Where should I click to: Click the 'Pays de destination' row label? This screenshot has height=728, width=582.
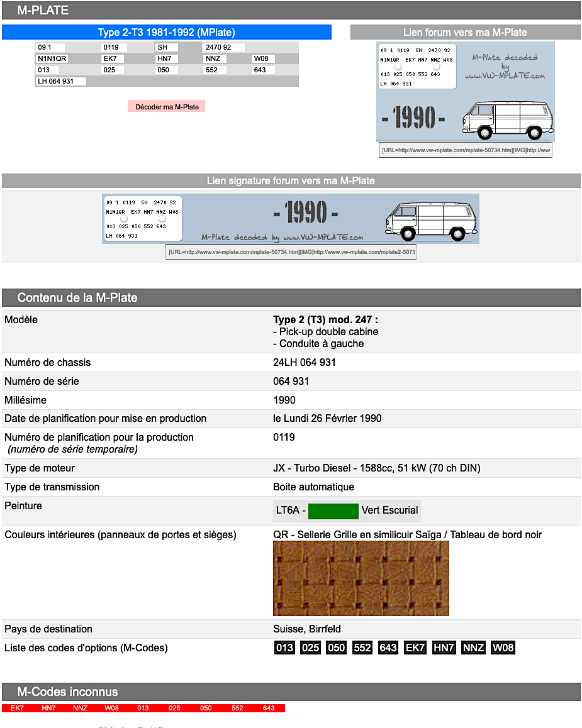[x=48, y=629]
